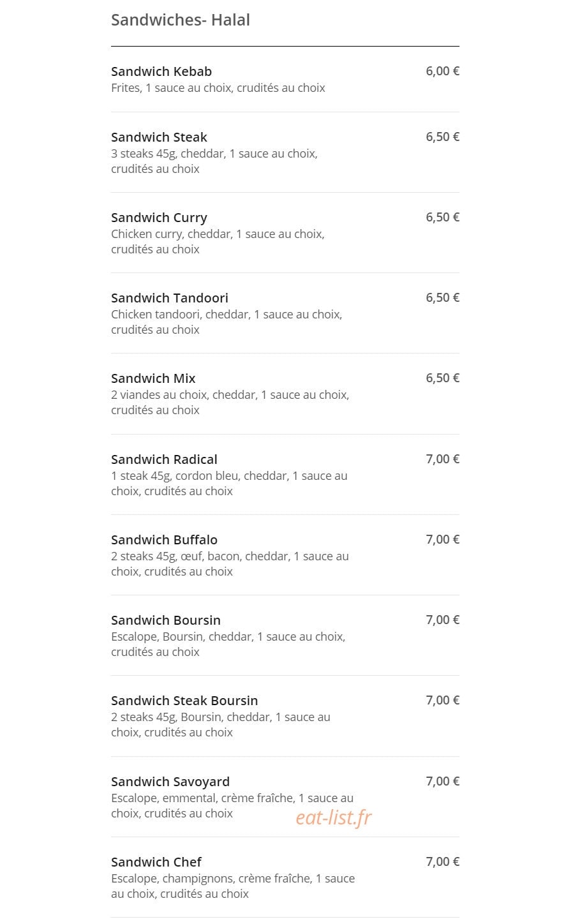Click the Escalope, champignons description text
Viewport: 568px width, 924px height.
[x=233, y=886]
